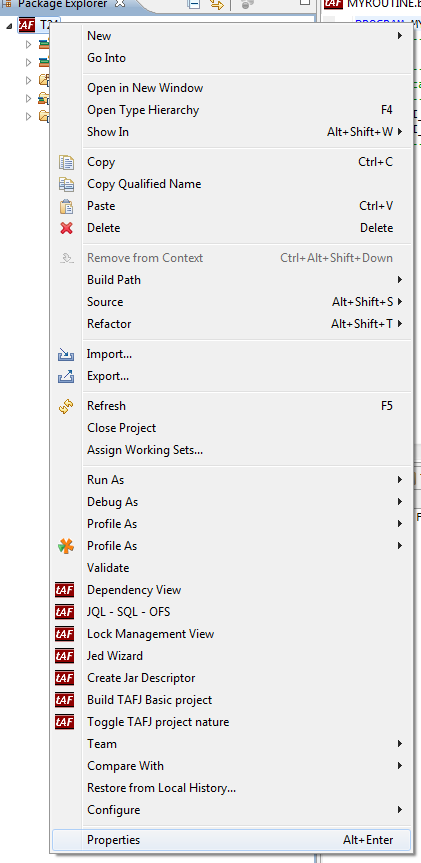Click the red X Delete icon
The width and height of the screenshot is (421, 863).
click(66, 228)
